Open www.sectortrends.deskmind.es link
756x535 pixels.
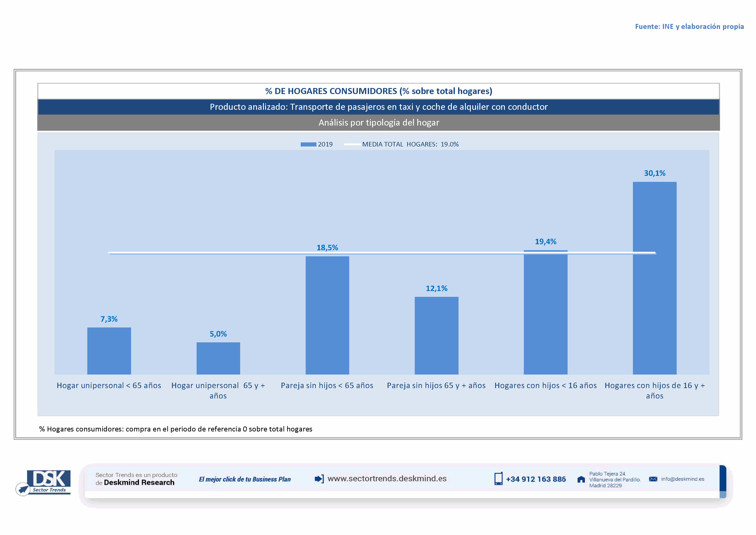pos(387,478)
